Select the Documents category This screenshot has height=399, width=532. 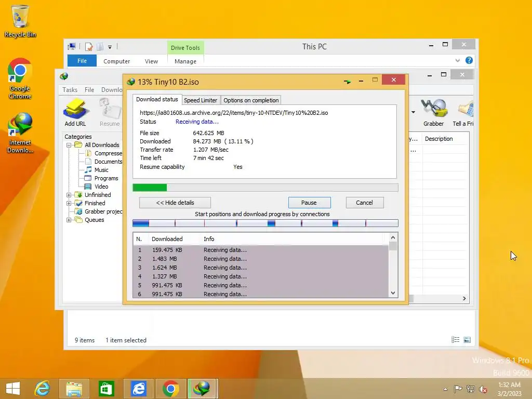point(103,162)
